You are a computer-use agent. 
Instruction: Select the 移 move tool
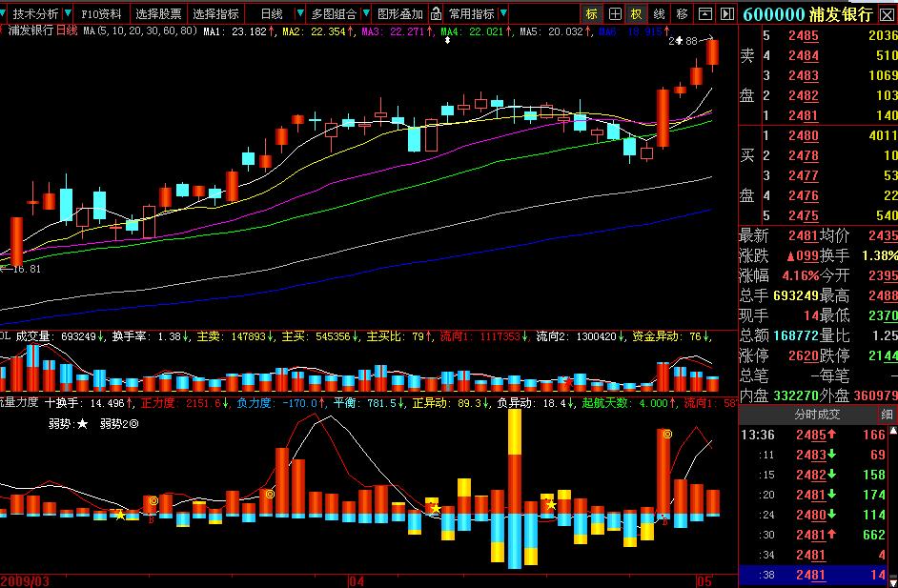pyautogui.click(x=682, y=13)
